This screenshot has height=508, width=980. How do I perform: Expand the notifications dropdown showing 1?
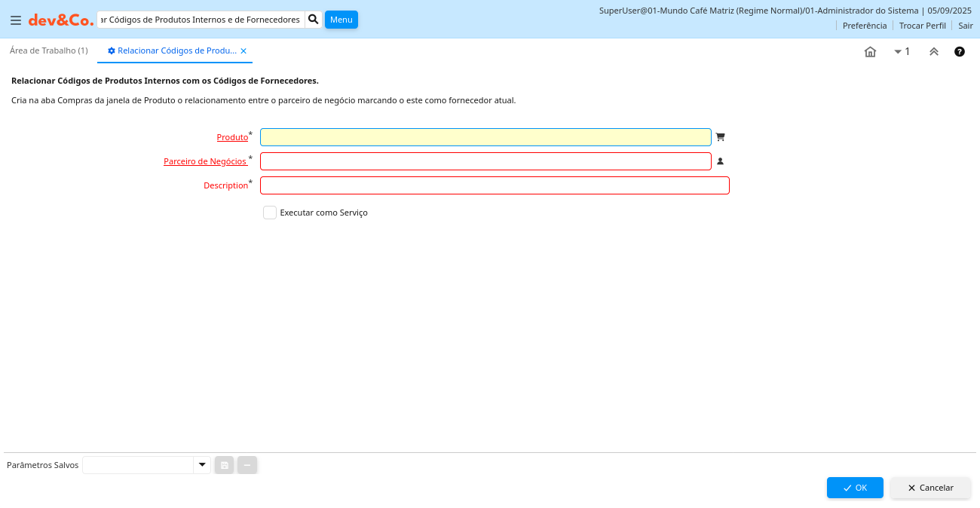tap(902, 52)
